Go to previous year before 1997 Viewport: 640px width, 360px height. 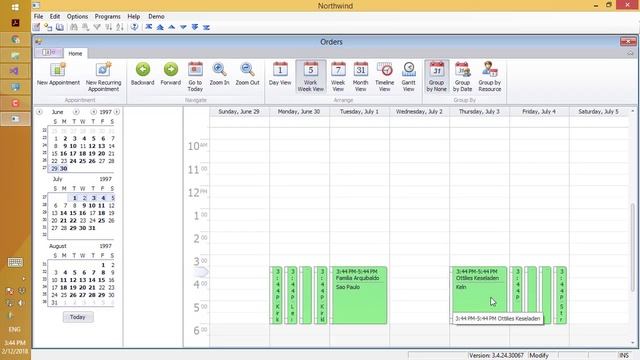click(93, 112)
